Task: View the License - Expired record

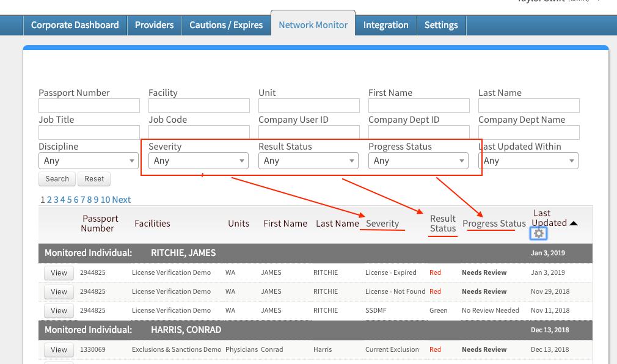Action: click(59, 273)
